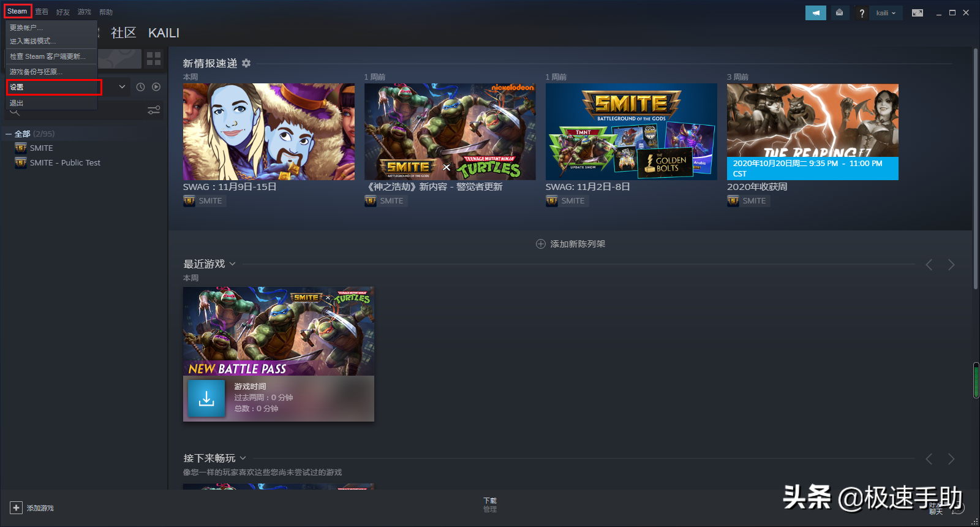Choose 检查 Steam 客户端更新 menu entry
Image resolution: width=980 pixels, height=527 pixels.
[x=51, y=56]
